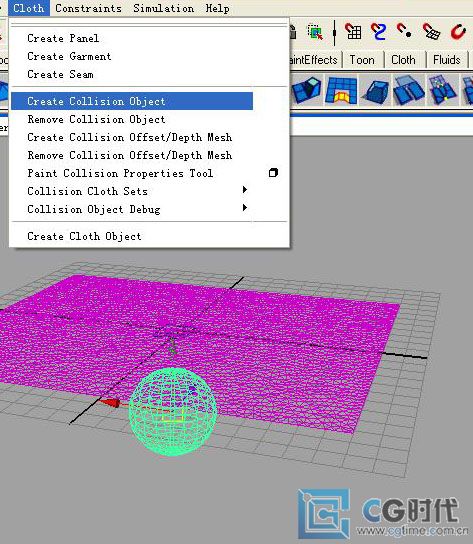Click the Snap to points magnet icon
This screenshot has height=544, width=473.
tap(404, 31)
